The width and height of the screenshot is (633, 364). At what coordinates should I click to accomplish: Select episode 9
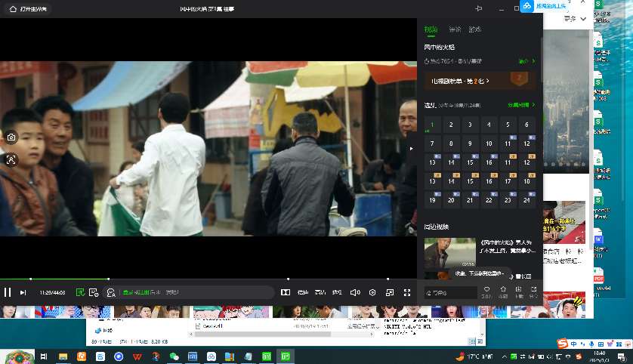[x=470, y=143]
